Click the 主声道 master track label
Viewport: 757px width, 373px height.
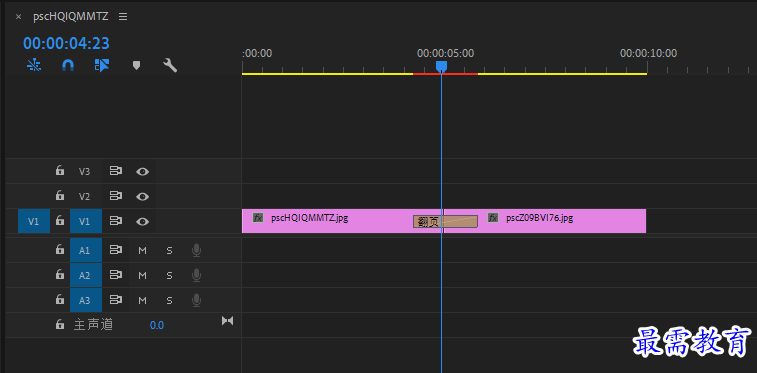tap(93, 325)
